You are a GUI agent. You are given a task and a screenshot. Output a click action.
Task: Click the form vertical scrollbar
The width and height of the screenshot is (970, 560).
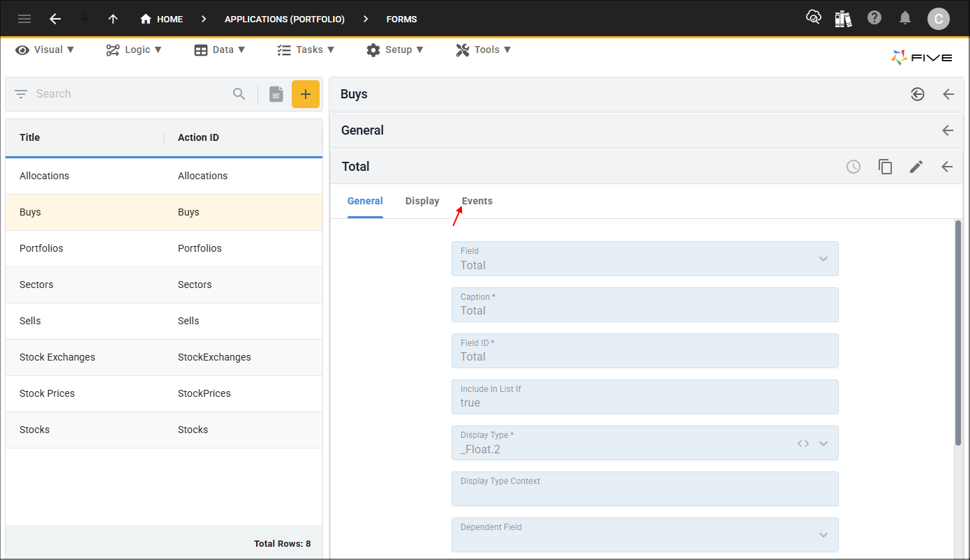(x=958, y=333)
